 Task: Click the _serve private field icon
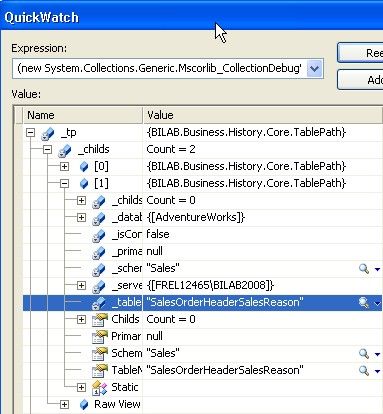pyautogui.click(x=99, y=286)
